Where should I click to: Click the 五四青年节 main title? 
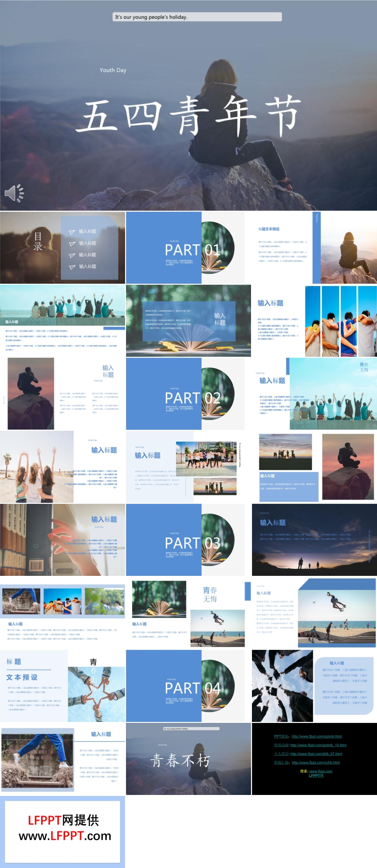188,115
